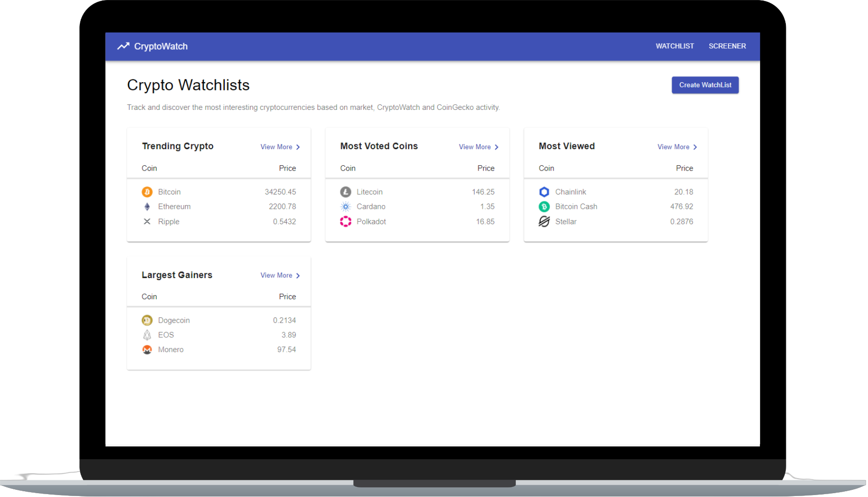The height and width of the screenshot is (497, 868).
Task: Click the EOS price 3.89
Action: 289,335
